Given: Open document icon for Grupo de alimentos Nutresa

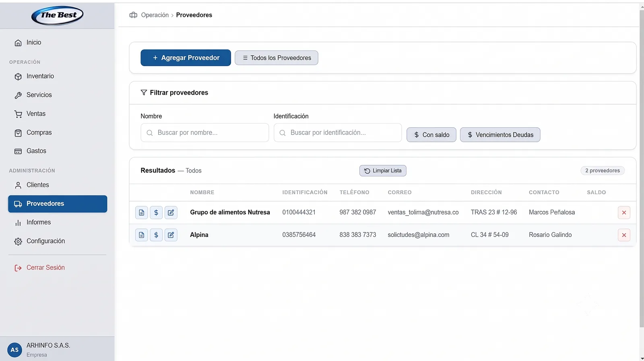Looking at the screenshot, I should (142, 212).
